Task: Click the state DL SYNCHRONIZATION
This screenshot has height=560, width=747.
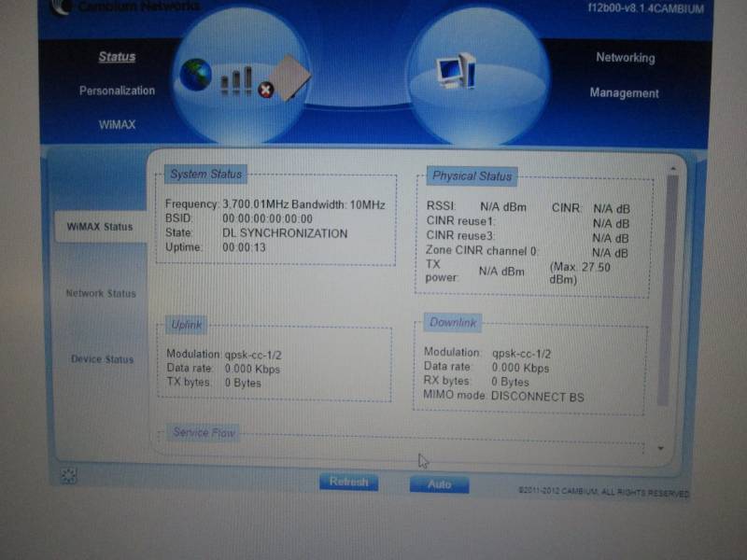Action: (x=285, y=233)
